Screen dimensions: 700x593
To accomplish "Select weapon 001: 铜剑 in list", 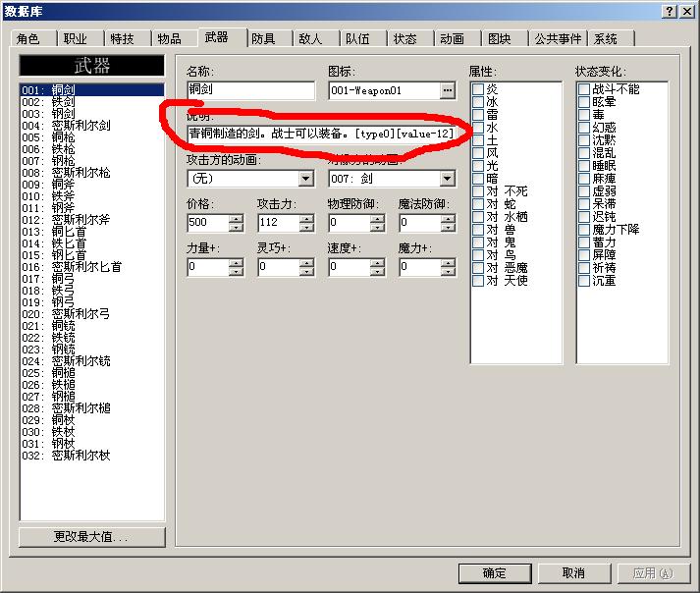I will tap(92, 89).
